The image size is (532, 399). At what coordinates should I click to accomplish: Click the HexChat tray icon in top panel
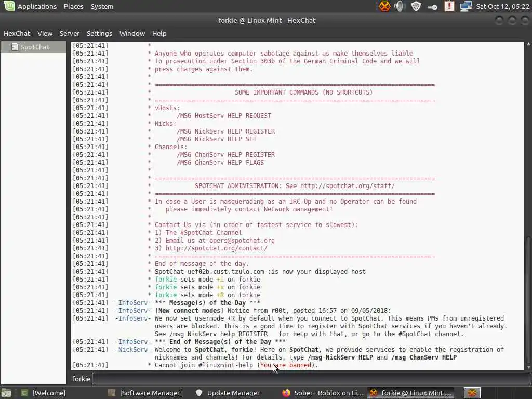(x=384, y=6)
